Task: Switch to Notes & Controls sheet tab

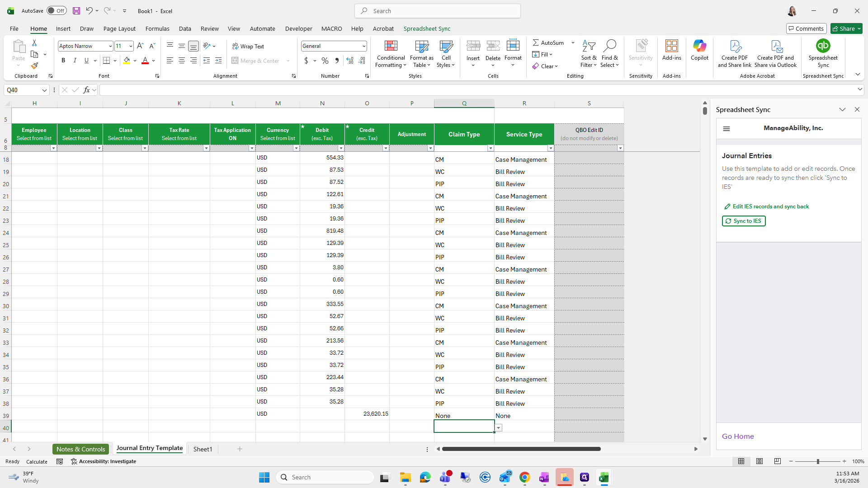Action: pyautogui.click(x=80, y=449)
